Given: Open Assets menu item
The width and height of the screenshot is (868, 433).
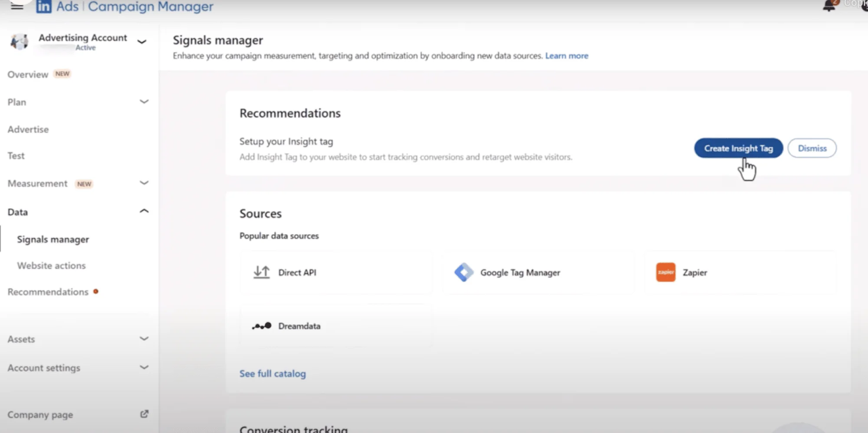Looking at the screenshot, I should click(x=21, y=339).
